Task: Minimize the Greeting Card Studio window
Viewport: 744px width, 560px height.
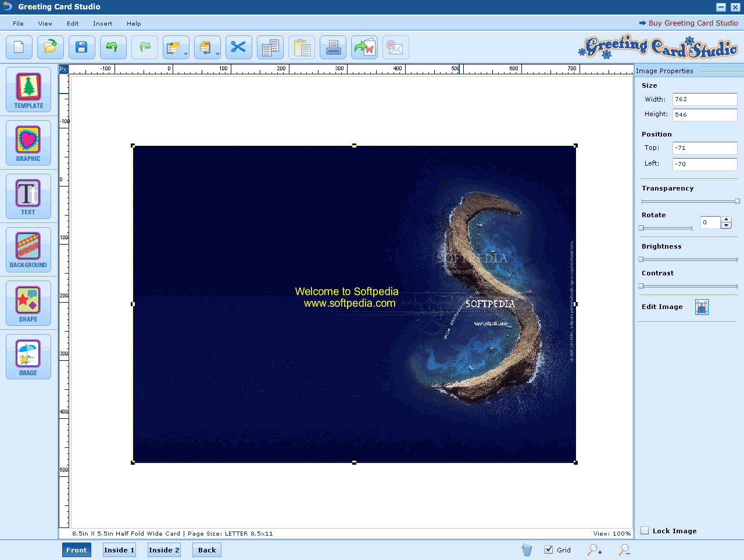Action: point(721,7)
